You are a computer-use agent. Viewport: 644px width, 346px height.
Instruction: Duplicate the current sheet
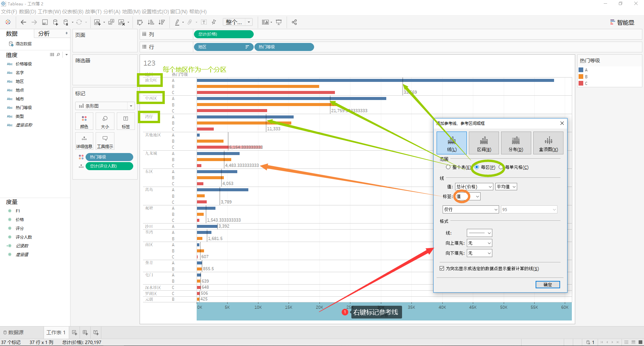(111, 22)
